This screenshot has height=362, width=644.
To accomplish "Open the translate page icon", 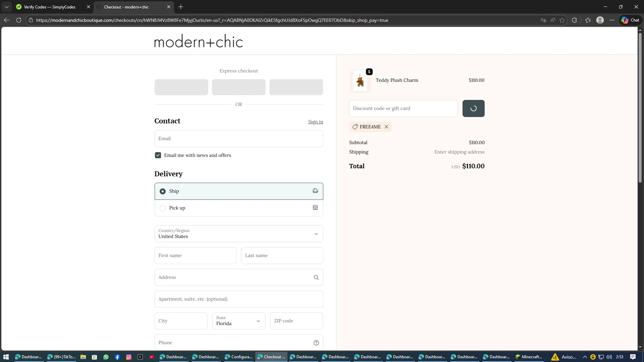I will (x=543, y=20).
